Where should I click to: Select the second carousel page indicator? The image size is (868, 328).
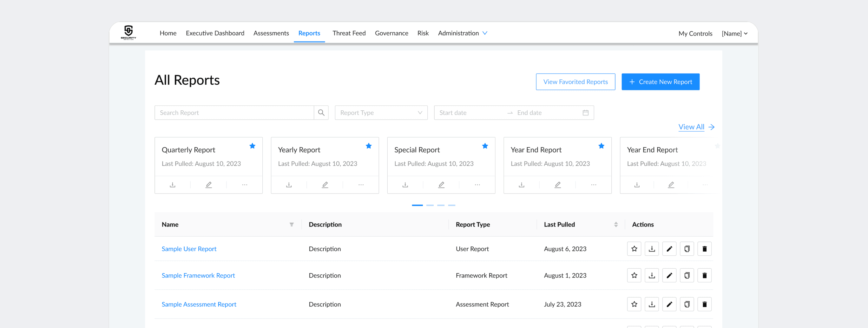[430, 205]
